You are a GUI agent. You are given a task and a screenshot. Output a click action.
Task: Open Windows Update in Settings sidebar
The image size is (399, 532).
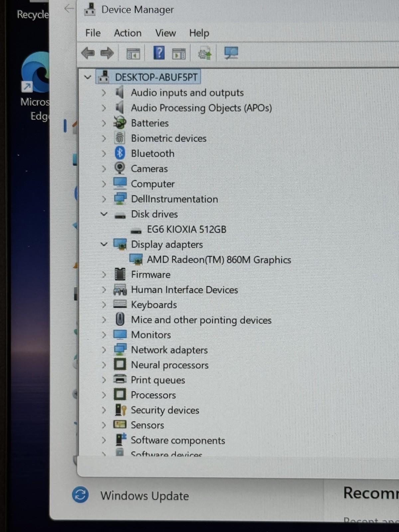[x=145, y=495]
